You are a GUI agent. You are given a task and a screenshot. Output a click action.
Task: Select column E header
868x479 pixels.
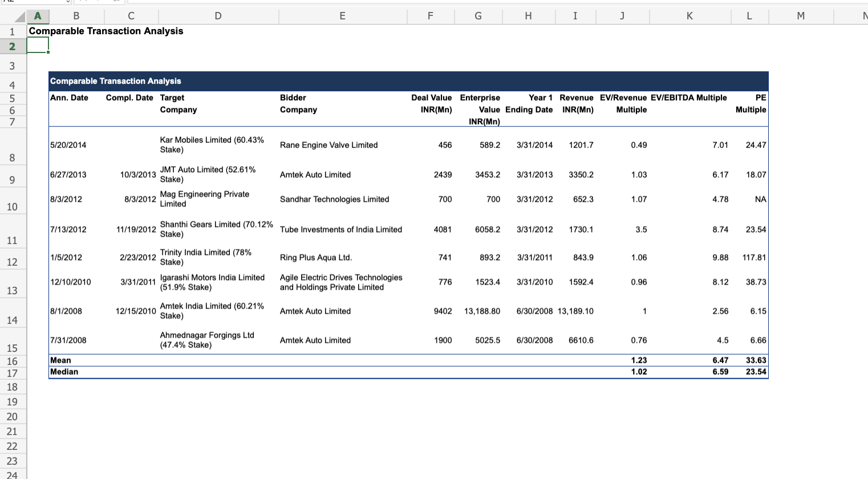[342, 16]
